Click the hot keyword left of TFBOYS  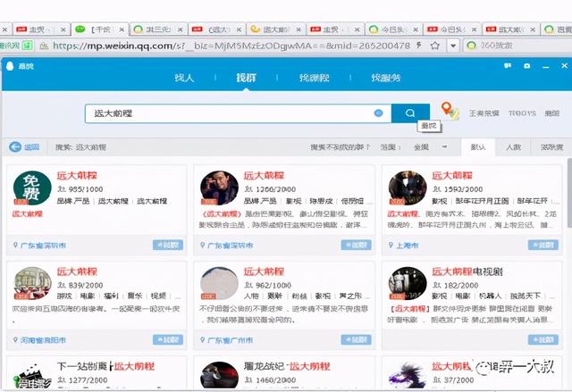484,113
